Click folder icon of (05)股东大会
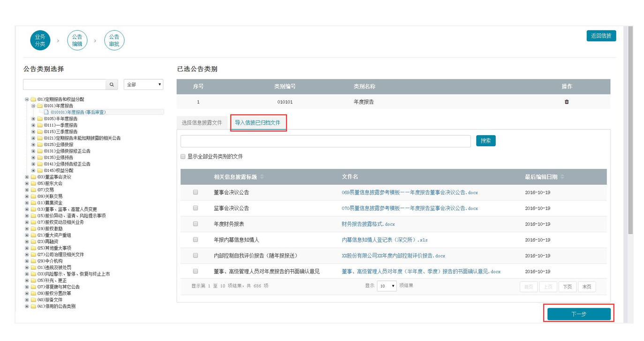Screen dimensions: 644x341 (x=33, y=183)
